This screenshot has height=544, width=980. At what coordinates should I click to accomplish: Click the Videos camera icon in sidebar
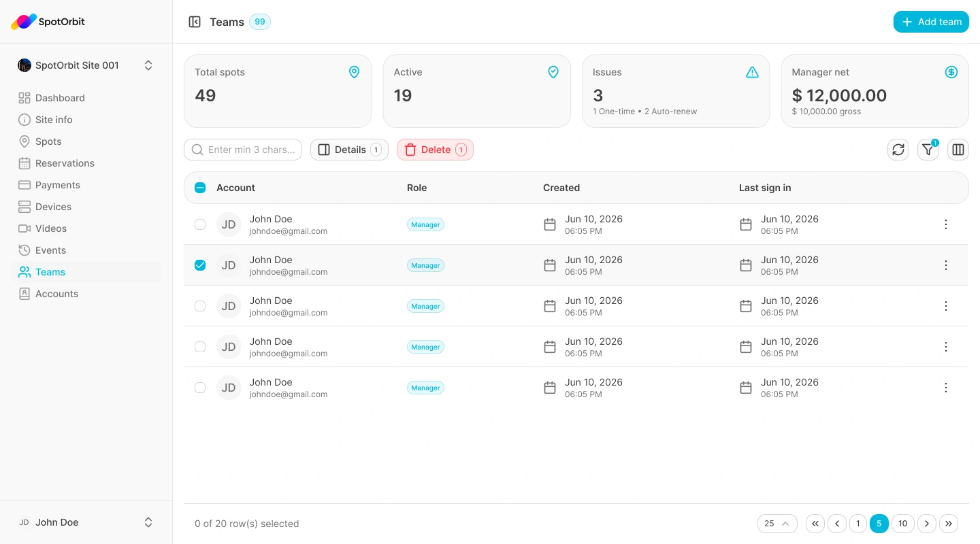24,228
